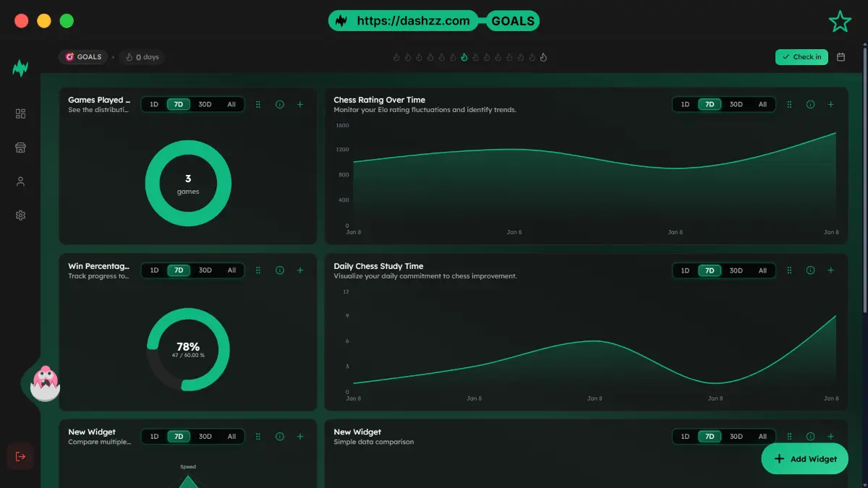Open the calendar icon beside Check in
The image size is (868, 488).
[841, 57]
